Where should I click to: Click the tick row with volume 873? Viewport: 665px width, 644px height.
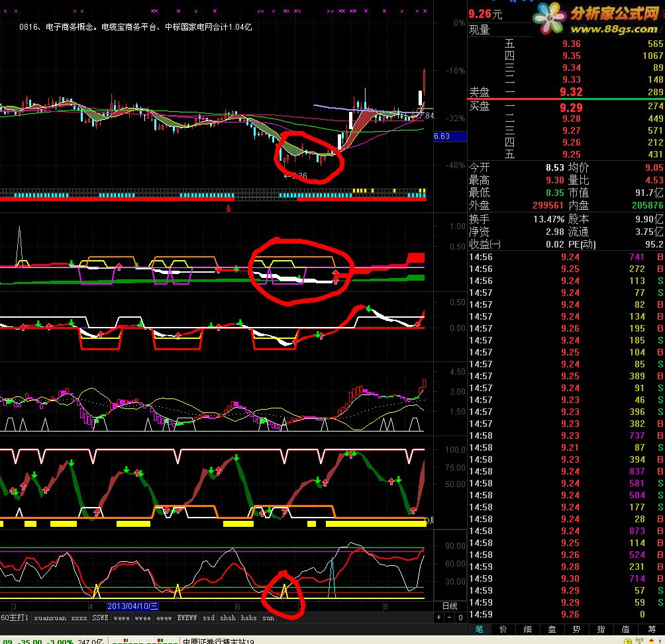coord(566,531)
